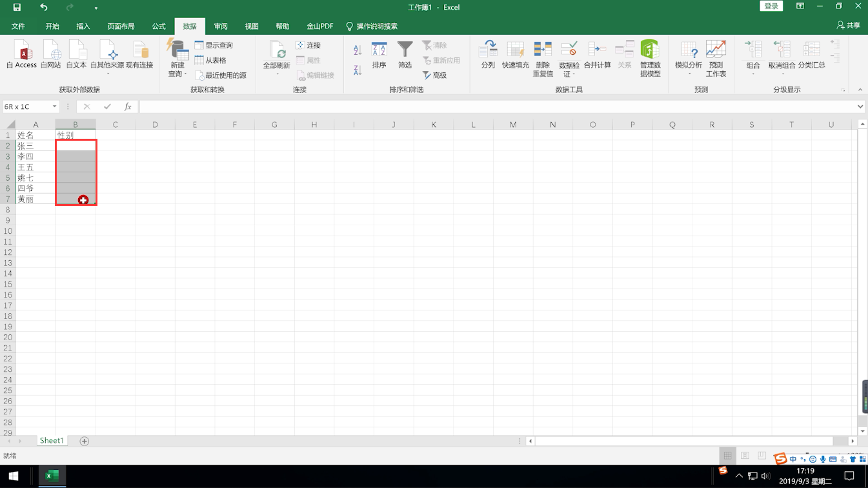
Task: Click 显示查询 (Show Queries)
Action: 214,45
